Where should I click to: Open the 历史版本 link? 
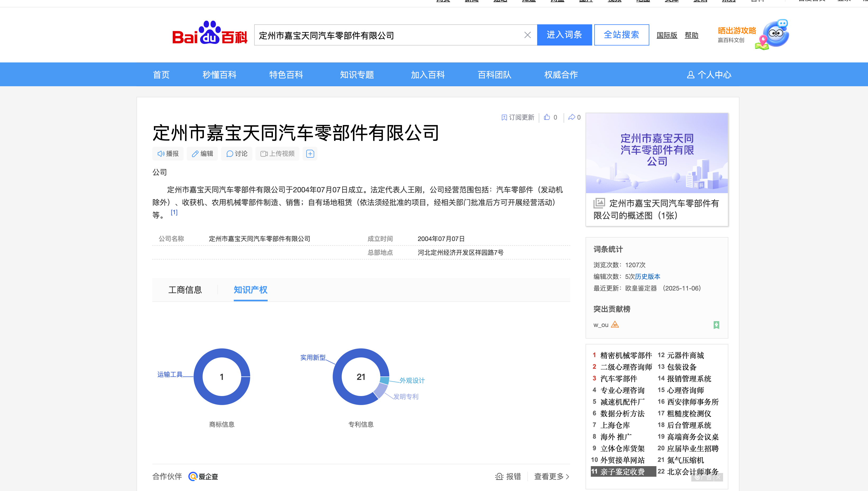pos(647,276)
